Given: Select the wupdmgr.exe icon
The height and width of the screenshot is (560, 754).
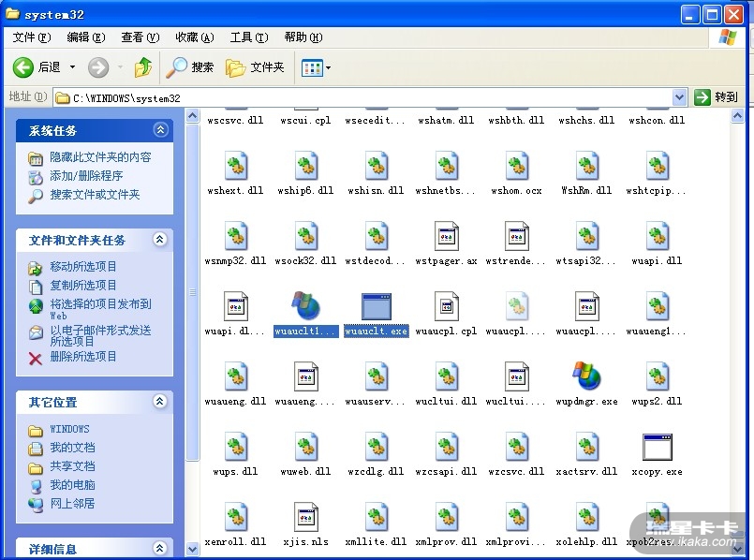Looking at the screenshot, I should coord(586,376).
